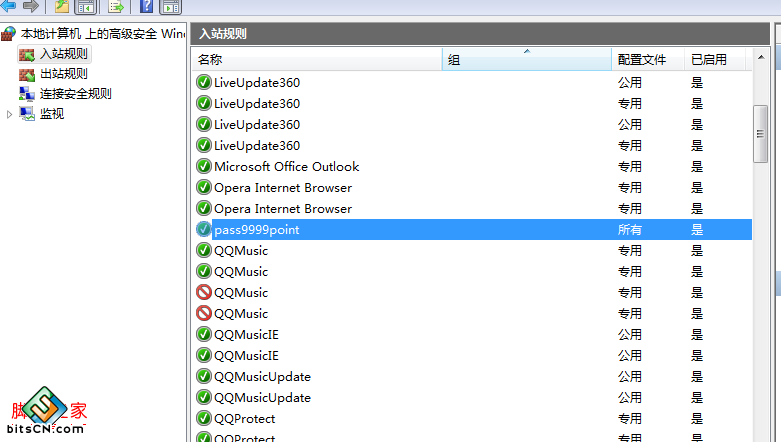Select the fully visible QQProtect rule name
This screenshot has width=781, height=442.
[x=245, y=419]
